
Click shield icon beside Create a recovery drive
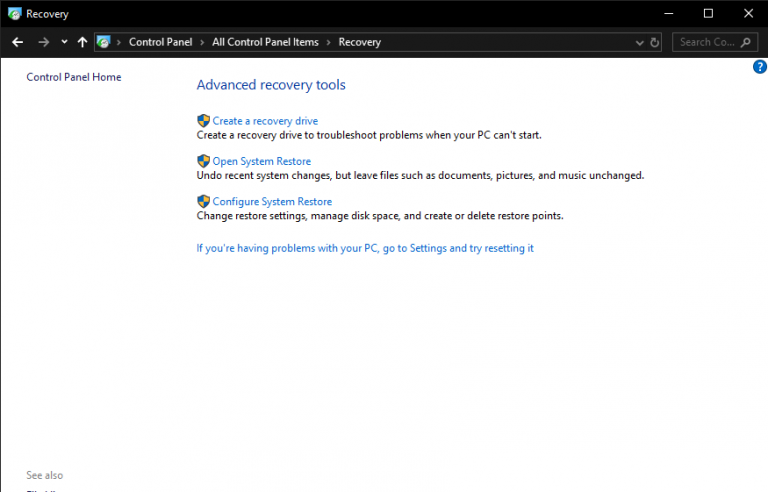pos(203,121)
